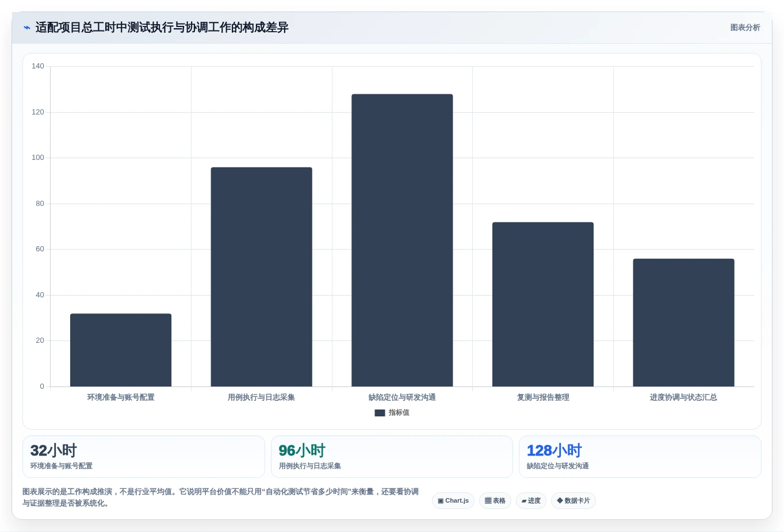Viewport: 784px width, 532px height.
Task: Click the 表格 tag
Action: (495, 501)
